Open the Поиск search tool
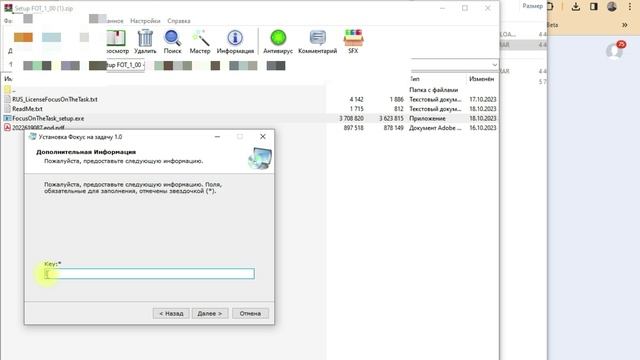This screenshot has height=360, width=640. 172,41
